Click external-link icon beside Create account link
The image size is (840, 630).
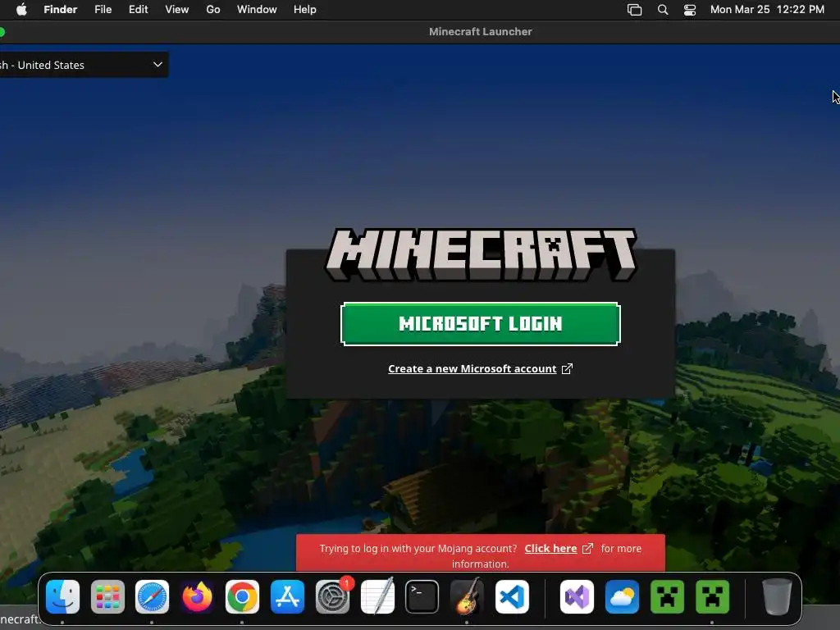pyautogui.click(x=567, y=368)
